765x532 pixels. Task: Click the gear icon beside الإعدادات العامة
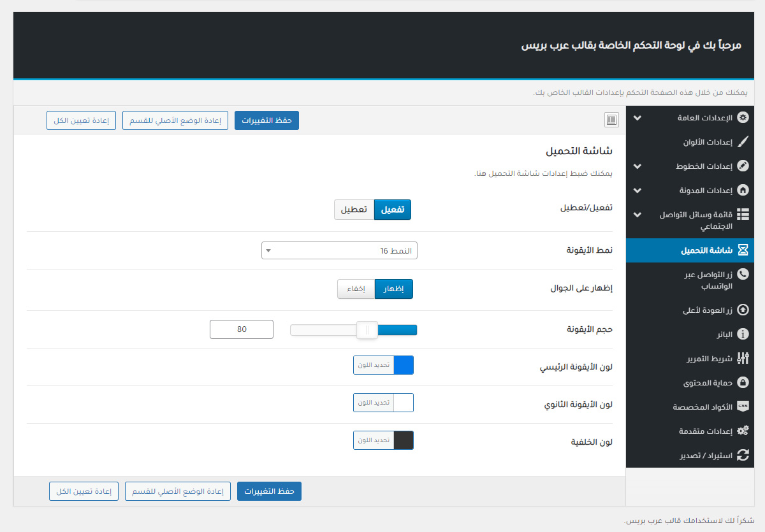point(743,118)
